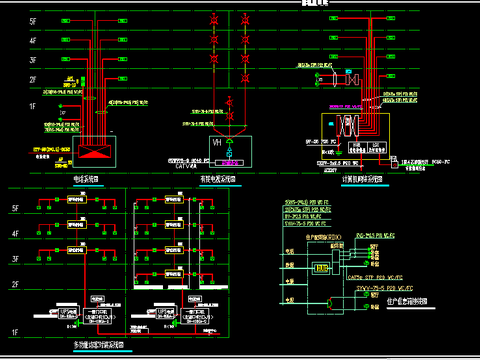Select the pink switch symbol on network 2F
This screenshot has height=360, width=480.
(352, 80)
